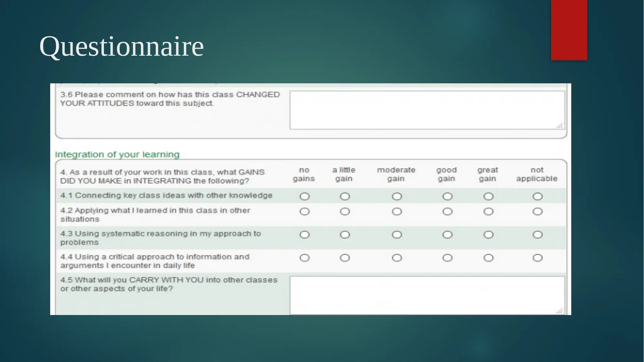Mark 'not applicable' for question 4.4
This screenshot has height=362, width=644.
537,258
